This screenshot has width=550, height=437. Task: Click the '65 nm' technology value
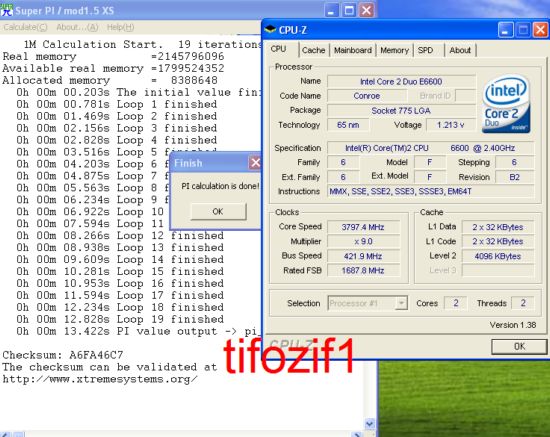pyautogui.click(x=348, y=125)
